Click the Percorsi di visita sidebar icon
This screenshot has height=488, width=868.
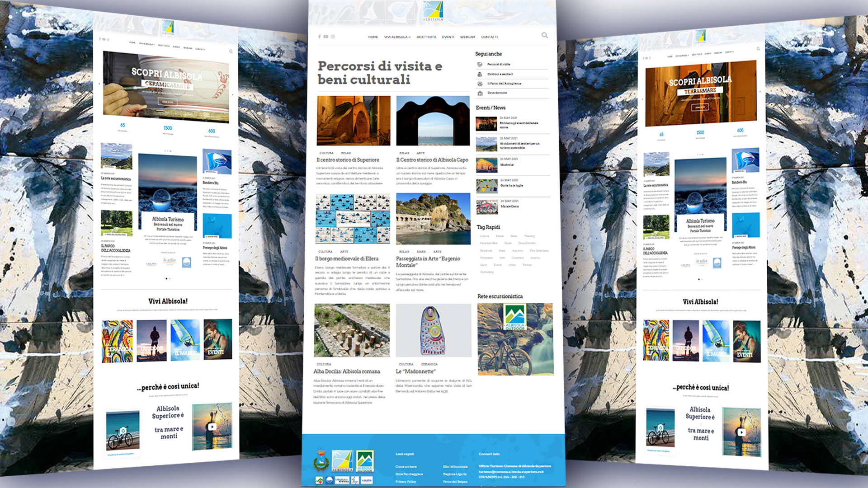coord(480,65)
